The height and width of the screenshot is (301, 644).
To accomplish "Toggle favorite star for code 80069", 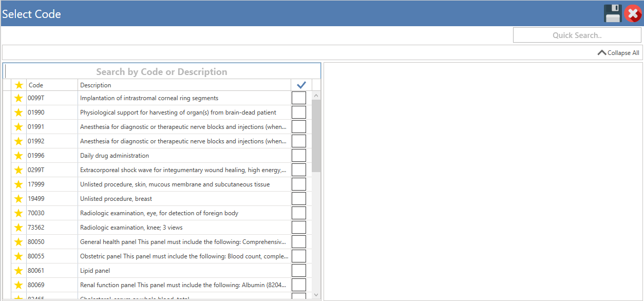I will [19, 285].
